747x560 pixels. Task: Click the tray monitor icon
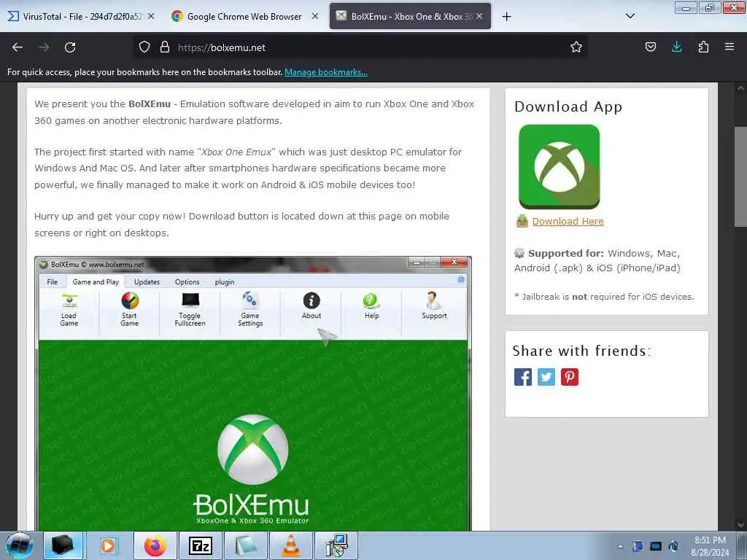(656, 546)
